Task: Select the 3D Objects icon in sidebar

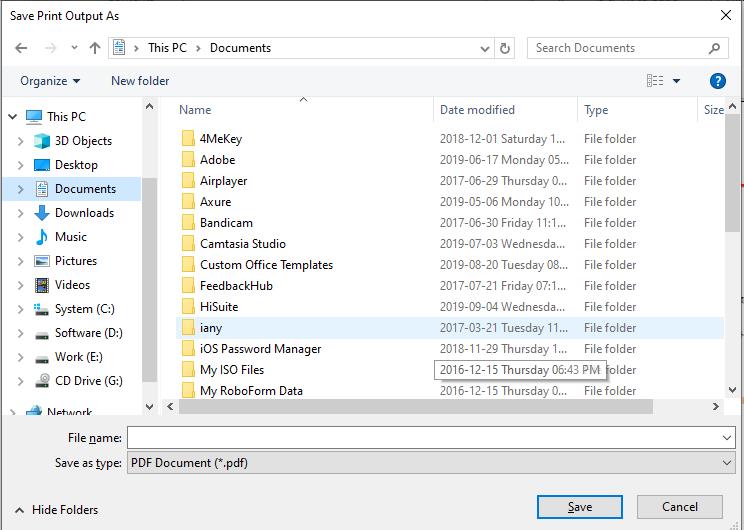Action: coord(42,141)
